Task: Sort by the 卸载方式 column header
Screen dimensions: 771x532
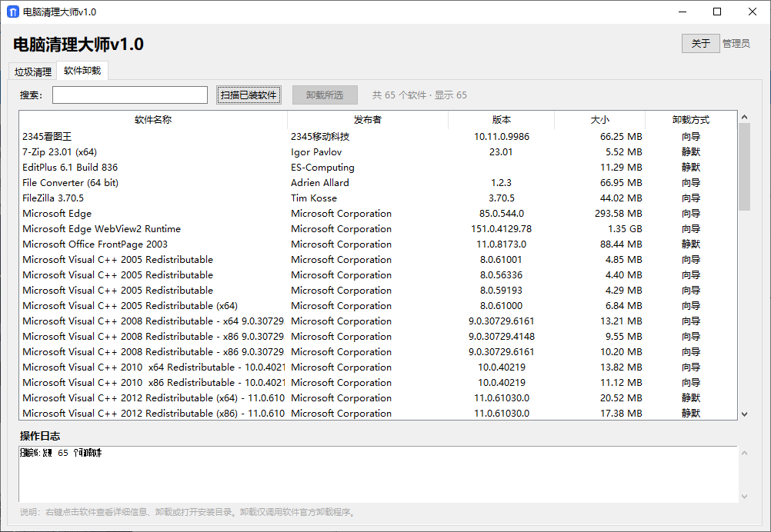Action: 691,119
